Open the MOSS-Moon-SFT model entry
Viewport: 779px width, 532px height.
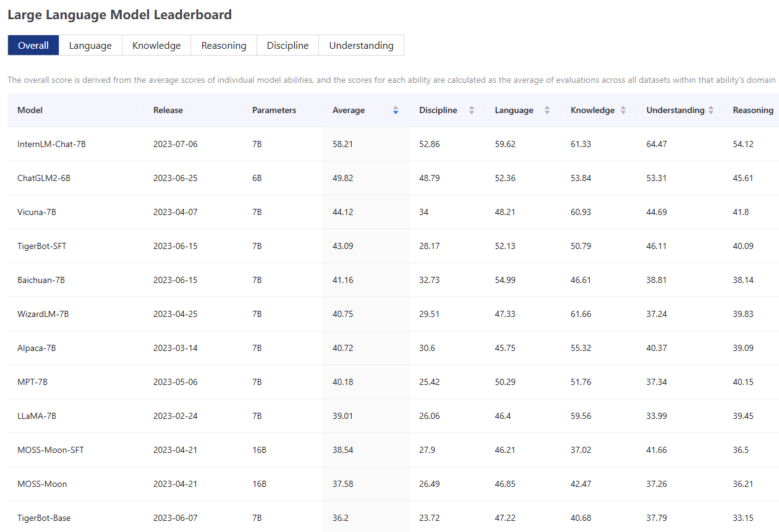[x=51, y=450]
